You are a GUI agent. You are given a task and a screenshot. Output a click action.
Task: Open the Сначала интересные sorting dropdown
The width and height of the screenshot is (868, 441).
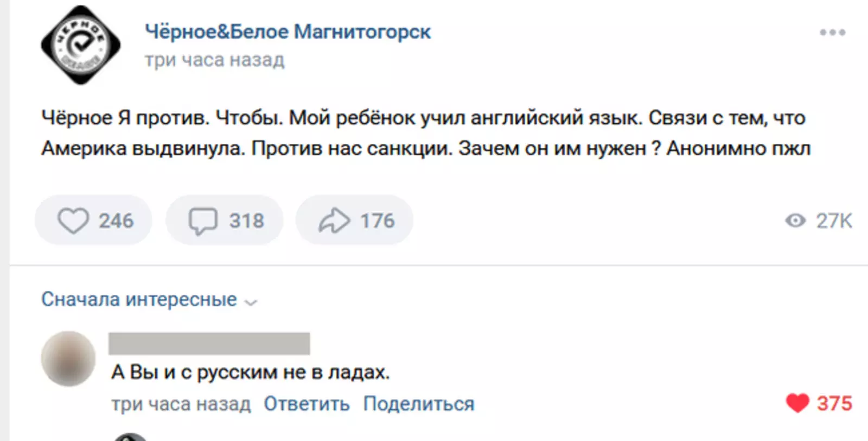pyautogui.click(x=139, y=300)
